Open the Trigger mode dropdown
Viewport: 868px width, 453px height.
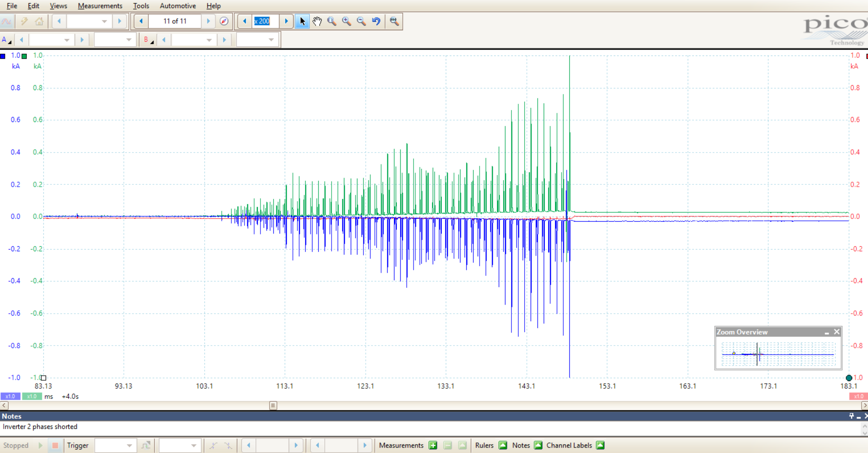click(x=115, y=445)
